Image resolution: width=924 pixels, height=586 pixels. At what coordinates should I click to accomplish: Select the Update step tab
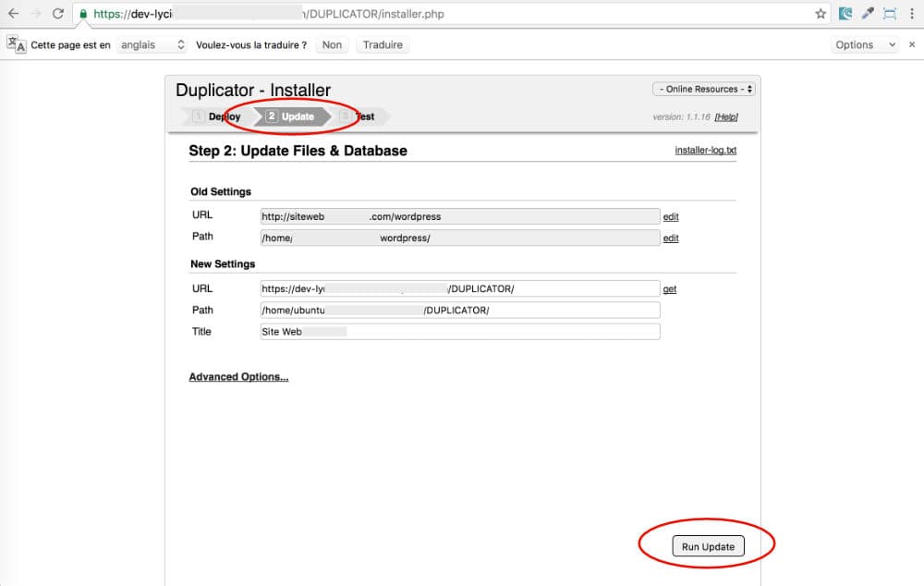[x=290, y=116]
